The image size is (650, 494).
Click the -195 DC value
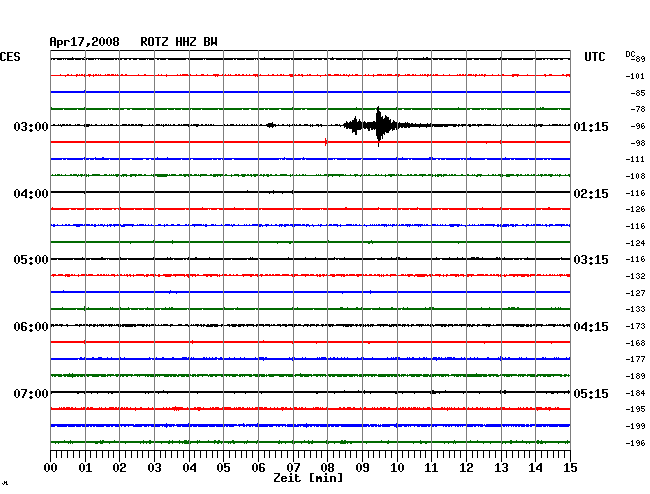click(x=635, y=409)
